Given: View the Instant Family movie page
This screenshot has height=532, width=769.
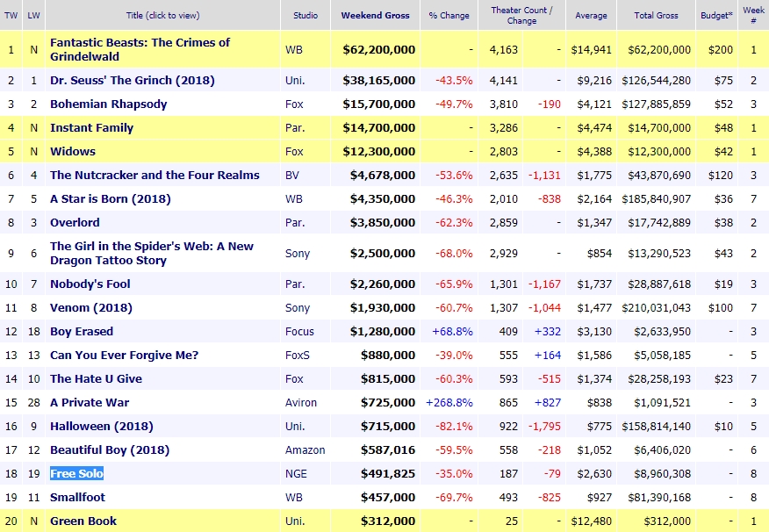Looking at the screenshot, I should 91,128.
